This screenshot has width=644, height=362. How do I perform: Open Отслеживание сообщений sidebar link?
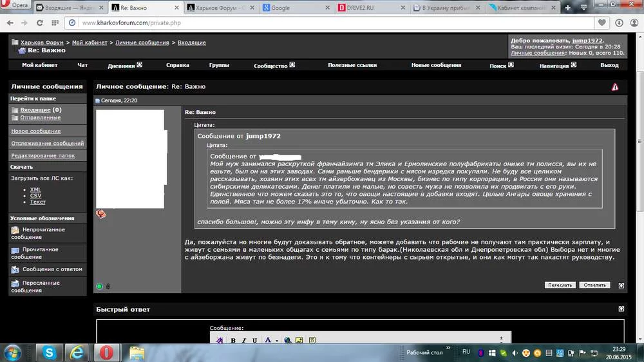(47, 144)
